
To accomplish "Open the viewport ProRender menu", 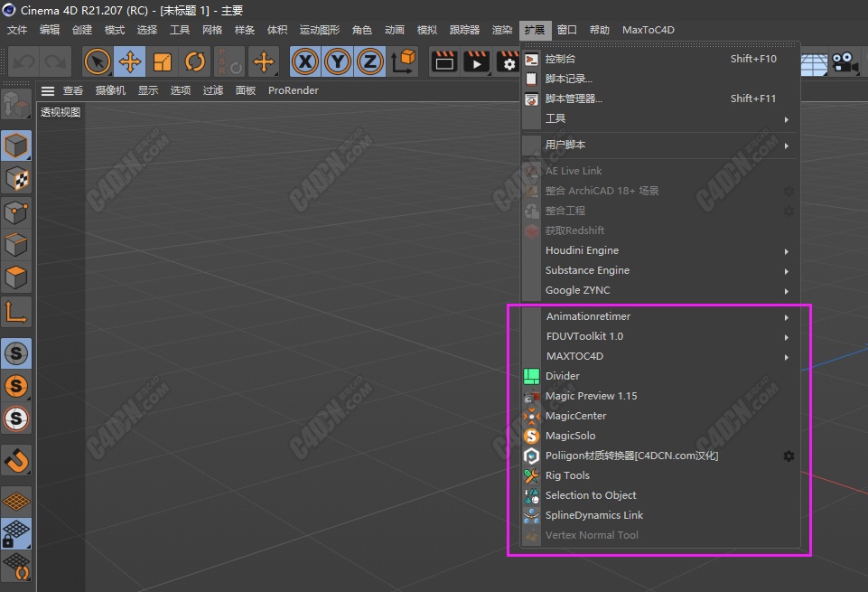I will 294,90.
